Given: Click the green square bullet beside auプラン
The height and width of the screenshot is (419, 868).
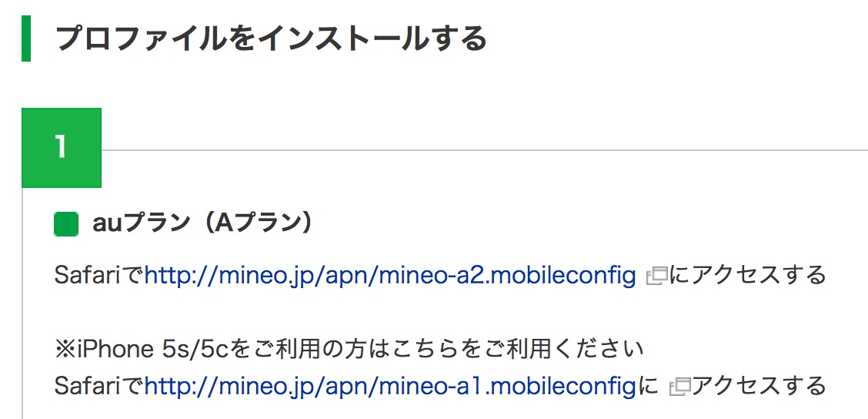Looking at the screenshot, I should pyautogui.click(x=67, y=224).
